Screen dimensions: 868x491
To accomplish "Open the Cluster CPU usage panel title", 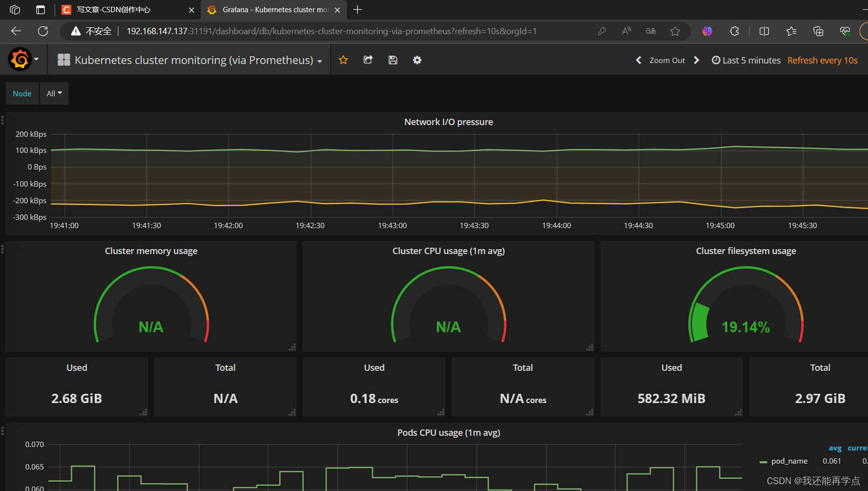I will click(449, 251).
